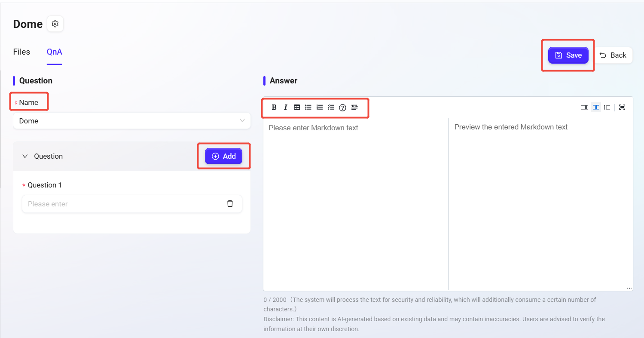Click the Save button
644x338 pixels.
tap(568, 55)
